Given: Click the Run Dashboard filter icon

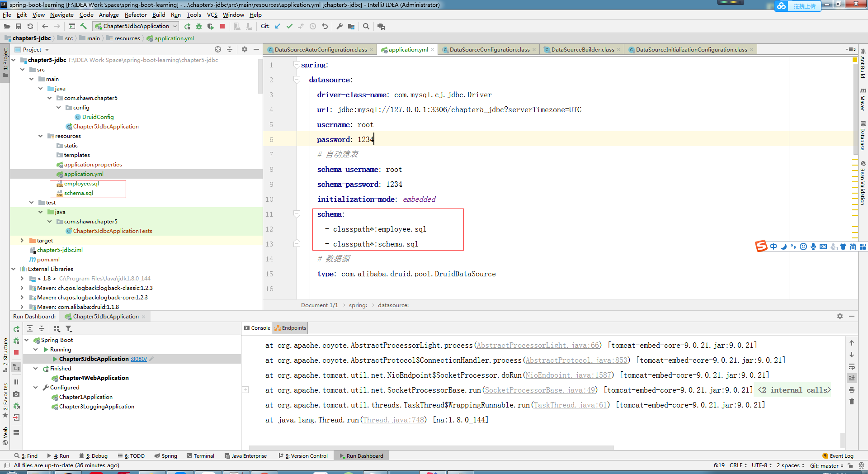Looking at the screenshot, I should 69,329.
